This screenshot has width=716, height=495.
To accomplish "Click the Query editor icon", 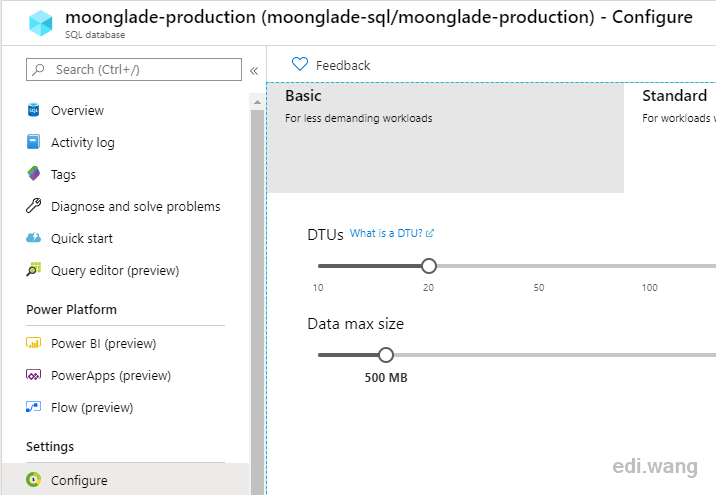I will pyautogui.click(x=33, y=269).
